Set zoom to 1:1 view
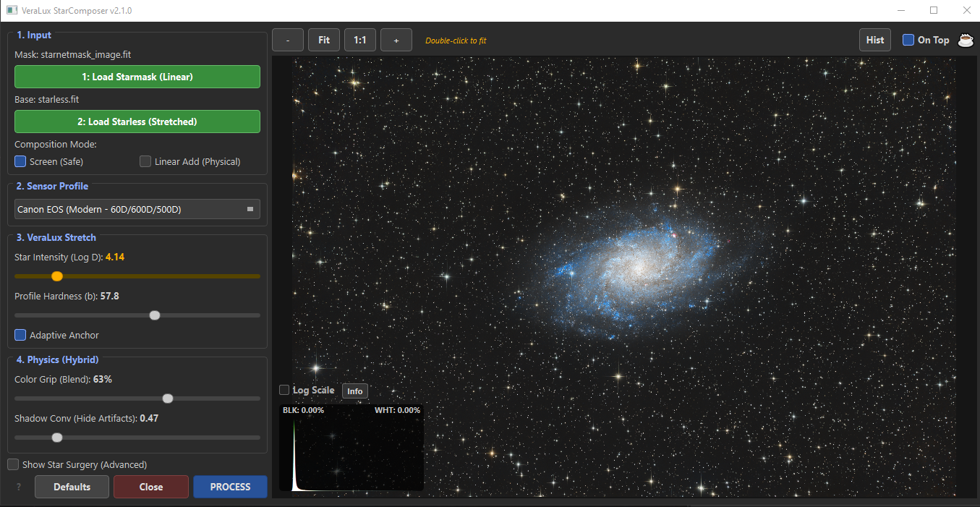The height and width of the screenshot is (507, 980). coord(360,41)
